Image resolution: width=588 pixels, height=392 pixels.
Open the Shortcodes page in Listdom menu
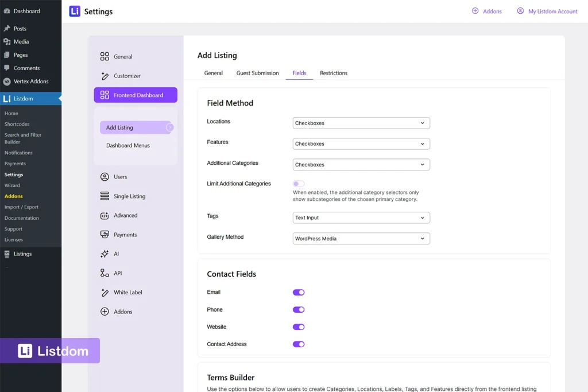tap(17, 124)
